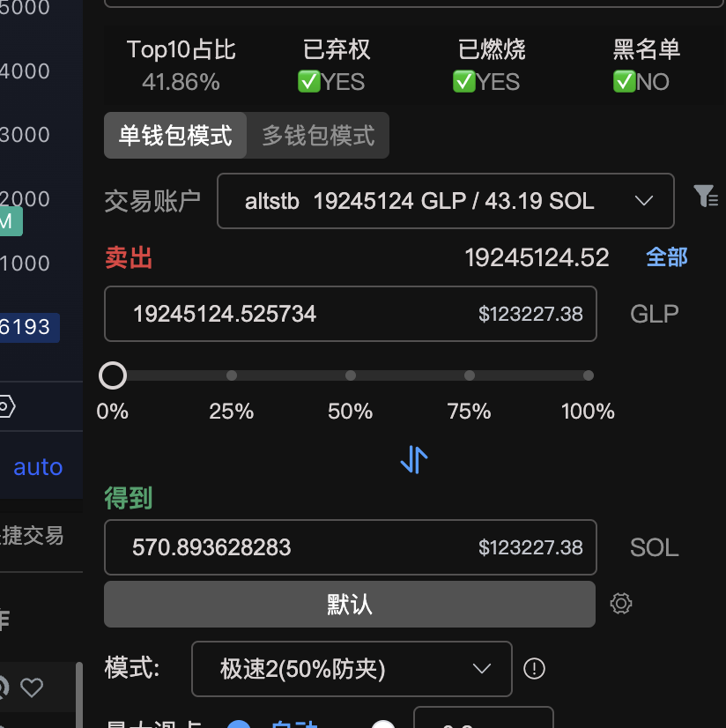Viewport: 726px width, 728px height.
Task: Show info icon next to 模式 dropdown
Action: 534,669
